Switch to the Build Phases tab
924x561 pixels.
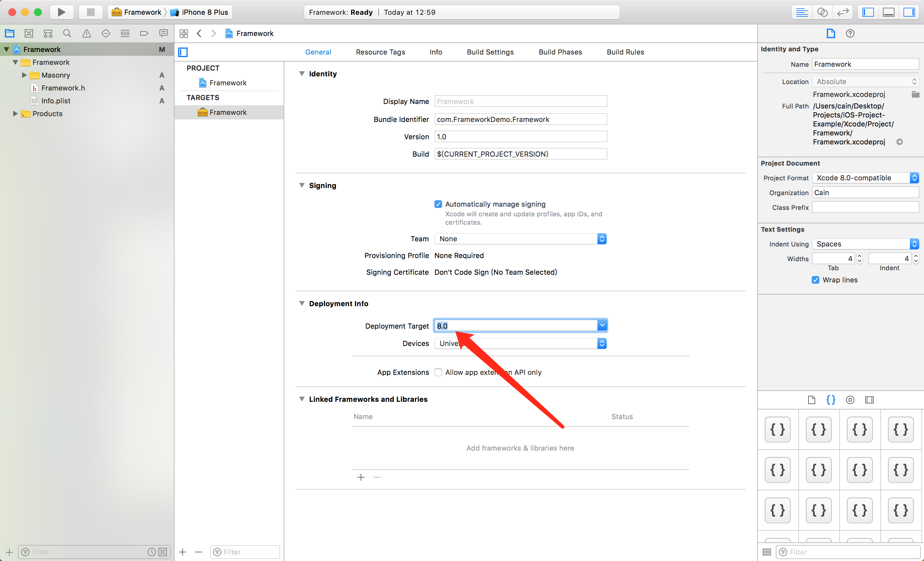click(560, 52)
